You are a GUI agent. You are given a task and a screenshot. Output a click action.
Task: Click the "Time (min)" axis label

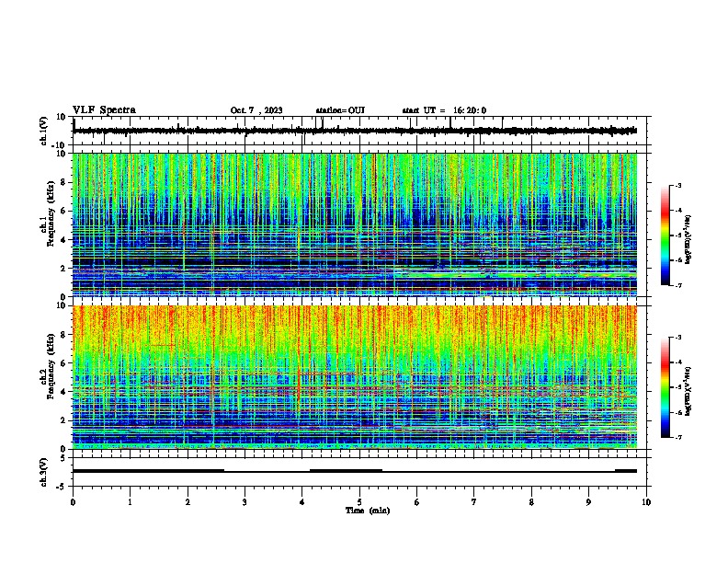368,511
